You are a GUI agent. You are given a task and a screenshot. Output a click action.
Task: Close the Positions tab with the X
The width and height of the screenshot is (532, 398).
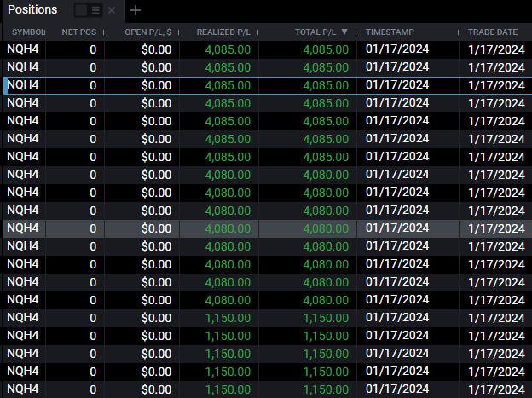pos(112,10)
